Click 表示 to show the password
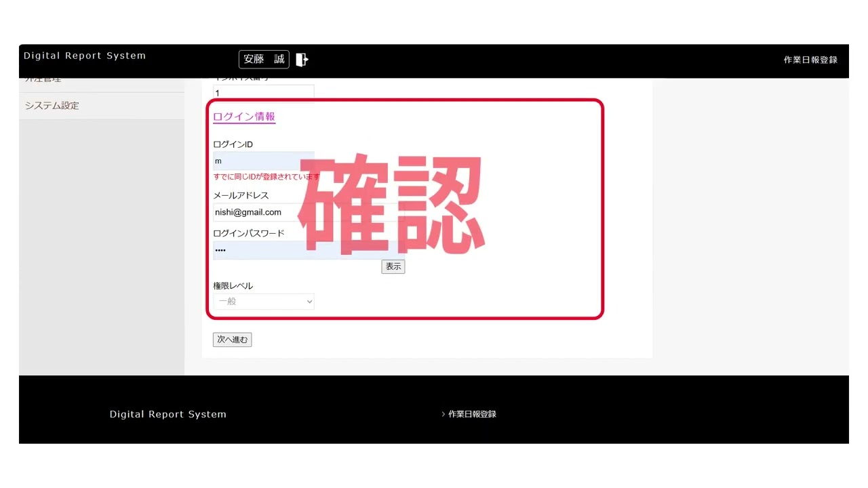868x488 pixels. [x=393, y=267]
